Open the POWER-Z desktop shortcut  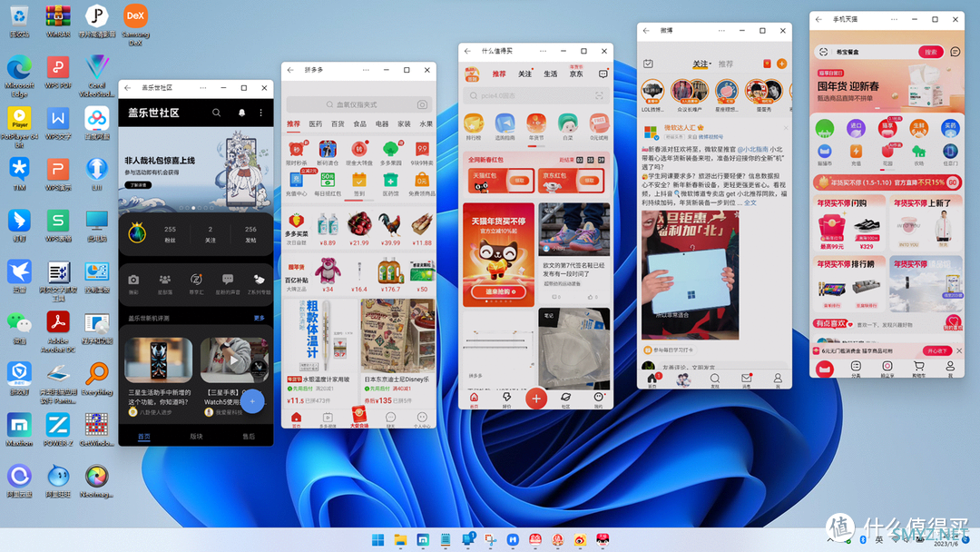click(57, 430)
